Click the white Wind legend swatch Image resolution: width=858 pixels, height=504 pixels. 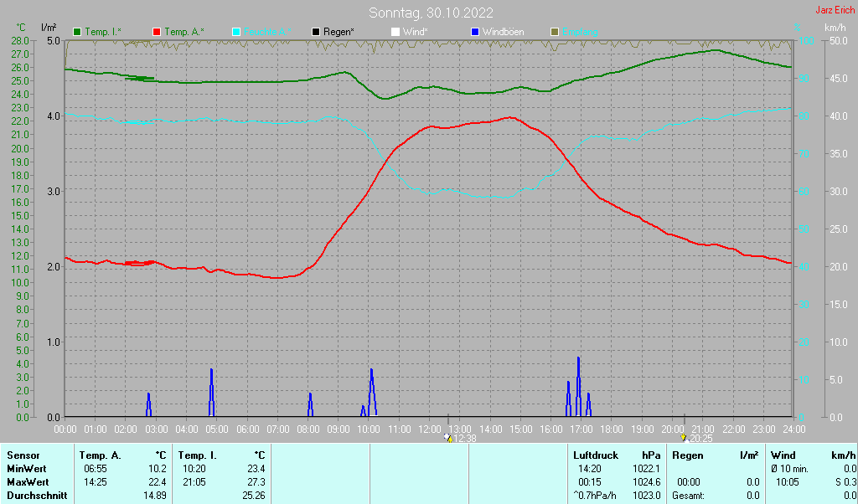395,33
